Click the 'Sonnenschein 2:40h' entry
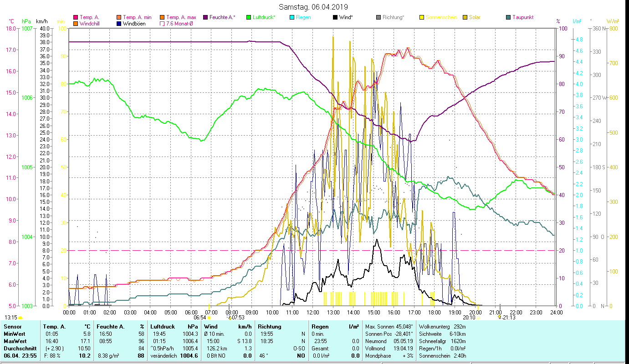 [x=442, y=356]
